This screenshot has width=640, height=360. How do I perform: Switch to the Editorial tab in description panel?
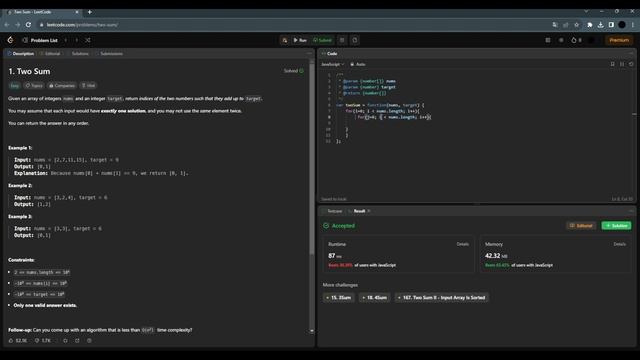[50, 53]
